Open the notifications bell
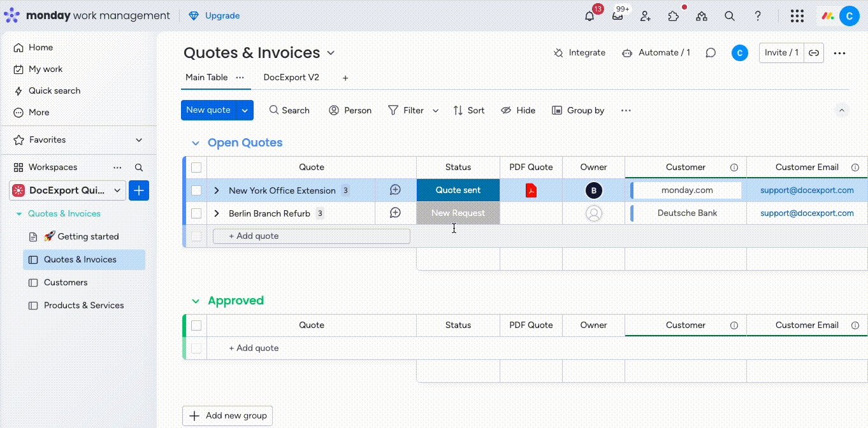This screenshot has width=868, height=428. 590,16
